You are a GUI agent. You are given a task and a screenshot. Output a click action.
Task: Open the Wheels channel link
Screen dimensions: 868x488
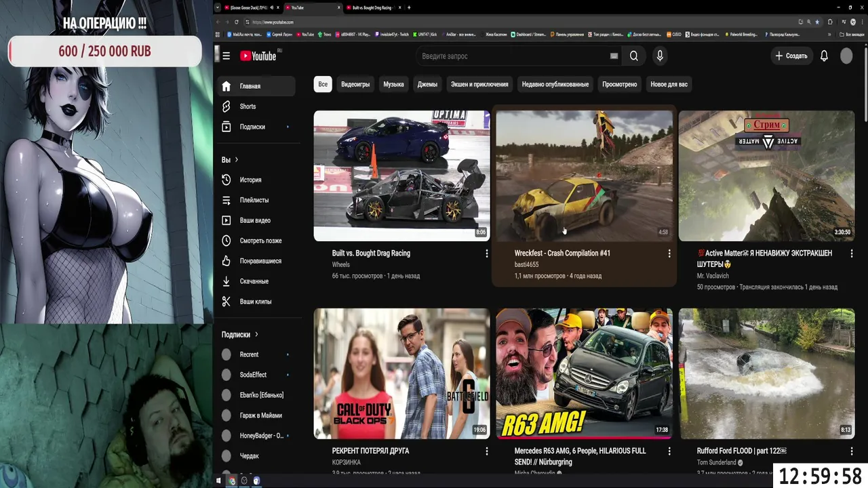click(341, 265)
